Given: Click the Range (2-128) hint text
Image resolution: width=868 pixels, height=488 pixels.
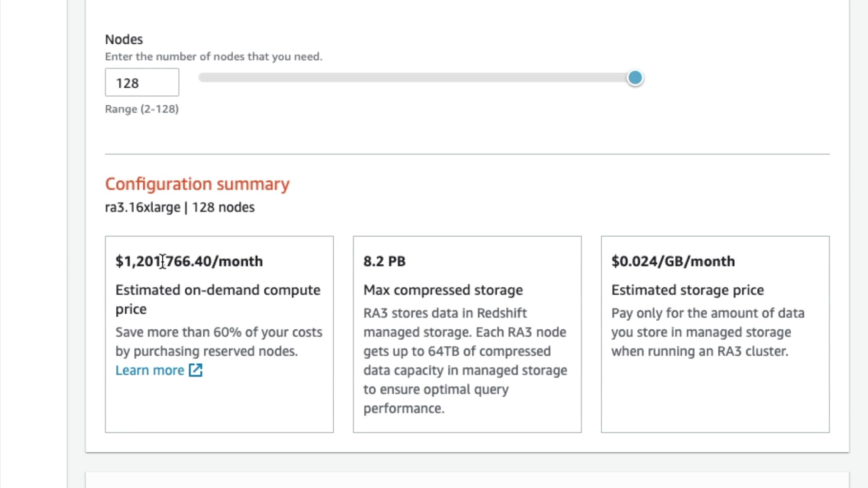Looking at the screenshot, I should 142,109.
